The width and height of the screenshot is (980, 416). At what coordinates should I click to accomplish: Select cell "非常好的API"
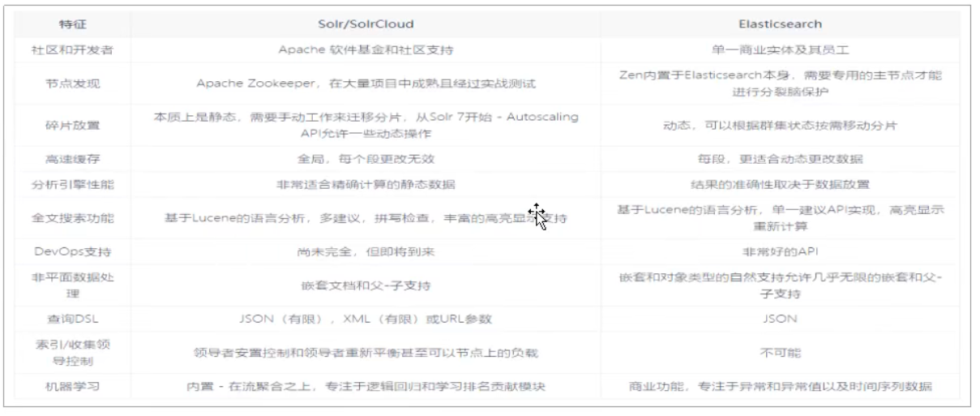tap(780, 251)
